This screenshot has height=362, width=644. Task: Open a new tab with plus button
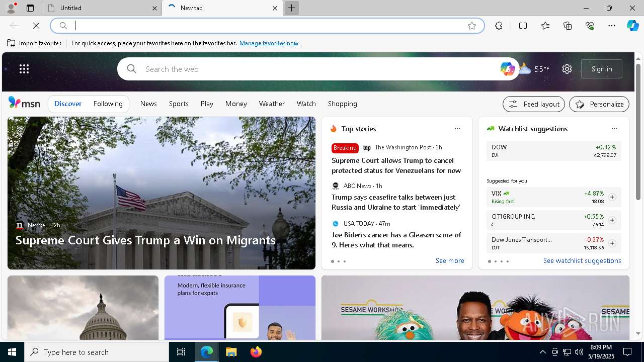point(291,8)
